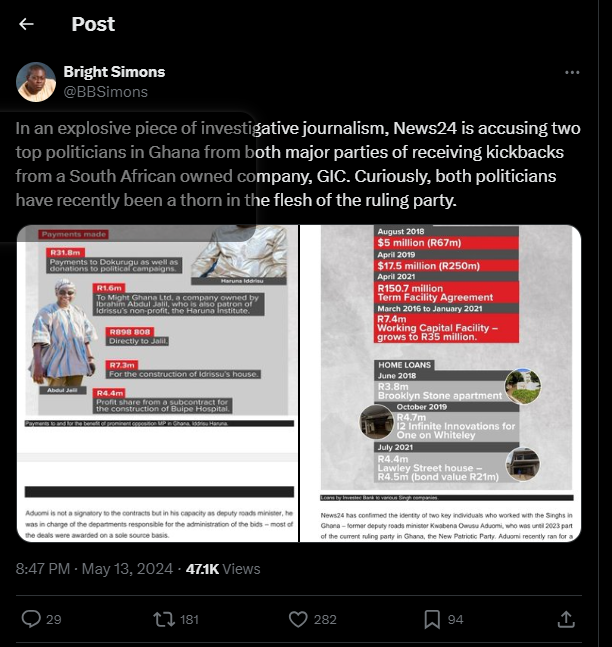Viewport: 612px width, 647px height.
Task: Open Bright Simons profile picture
Action: point(37,82)
